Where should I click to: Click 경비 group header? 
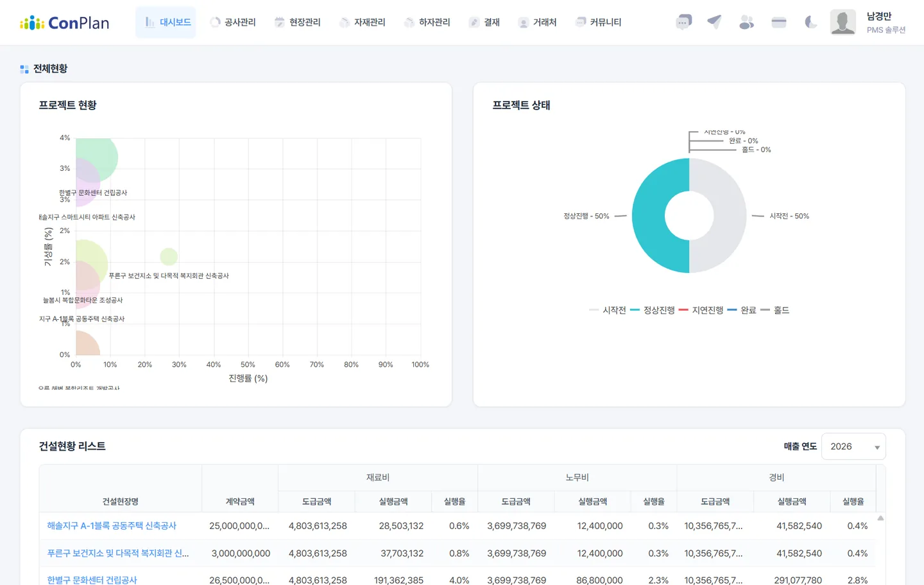(x=776, y=478)
